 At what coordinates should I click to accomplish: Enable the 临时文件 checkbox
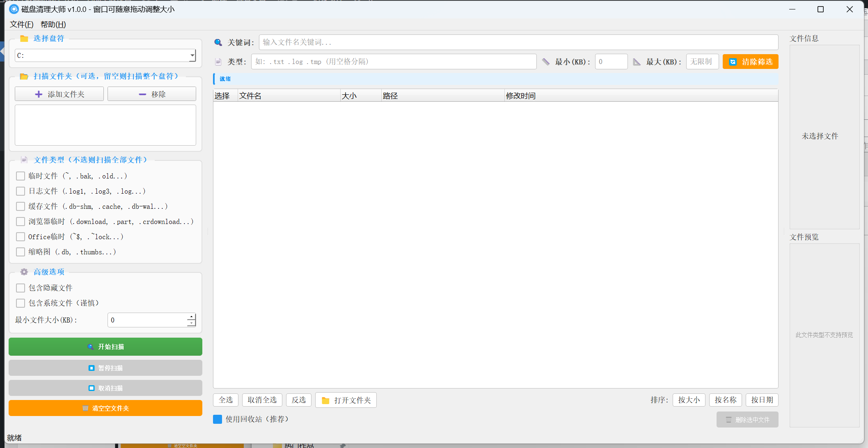21,176
